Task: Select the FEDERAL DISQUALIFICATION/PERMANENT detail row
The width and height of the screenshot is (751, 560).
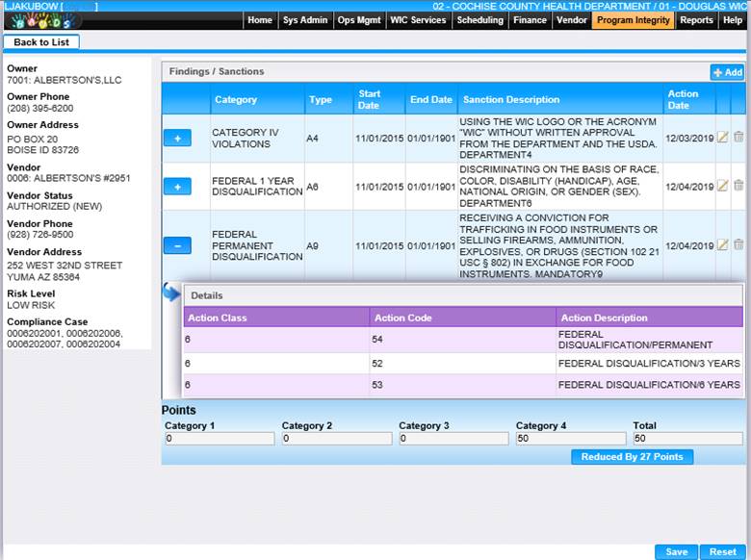Action: coord(463,340)
